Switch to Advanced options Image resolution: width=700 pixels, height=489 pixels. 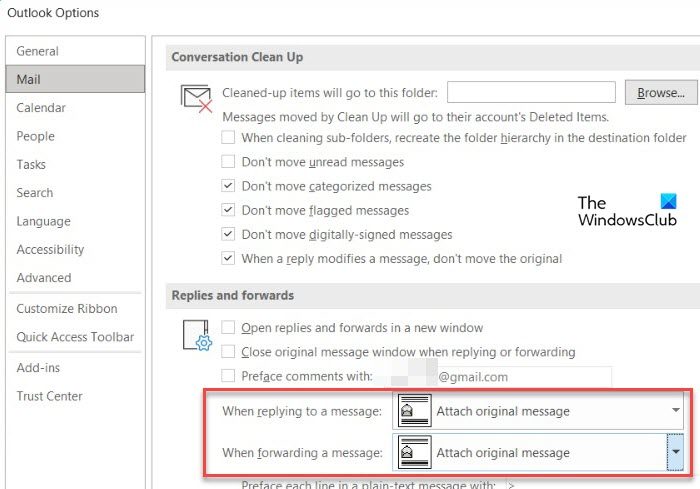75,277
